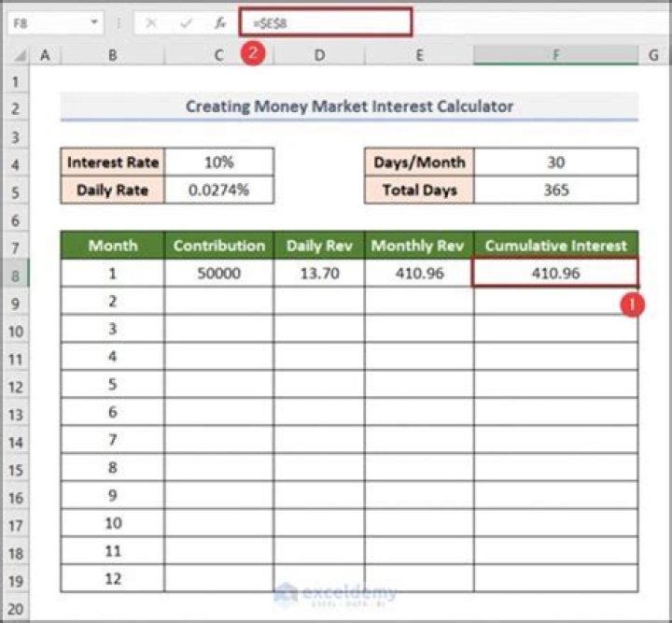The height and width of the screenshot is (623, 672).
Task: Select column E header
Action: pos(419,55)
